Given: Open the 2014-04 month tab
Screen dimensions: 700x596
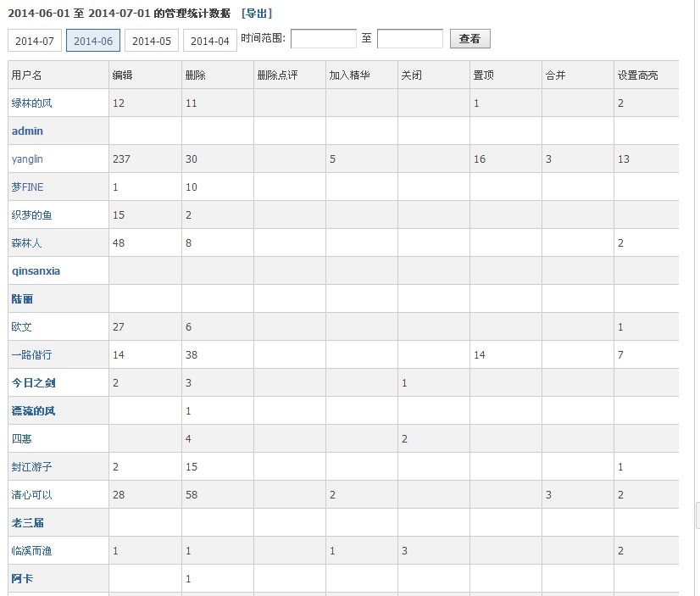Looking at the screenshot, I should click(210, 41).
